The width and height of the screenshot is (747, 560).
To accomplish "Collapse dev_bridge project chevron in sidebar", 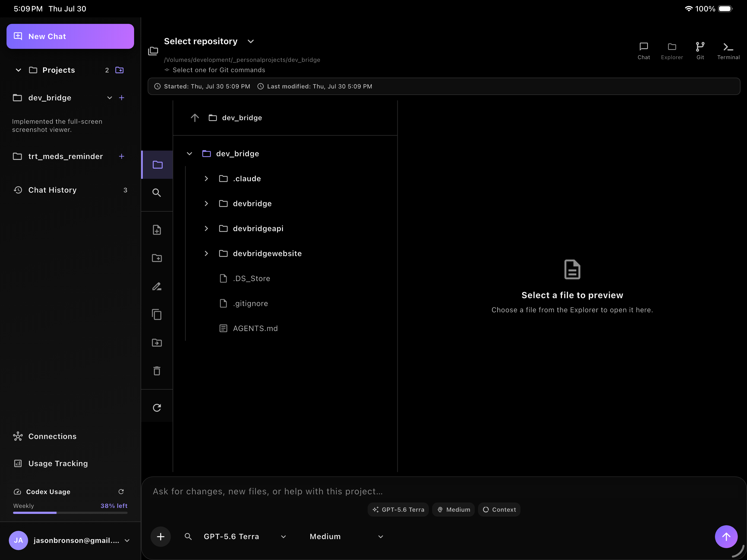I will point(109,98).
